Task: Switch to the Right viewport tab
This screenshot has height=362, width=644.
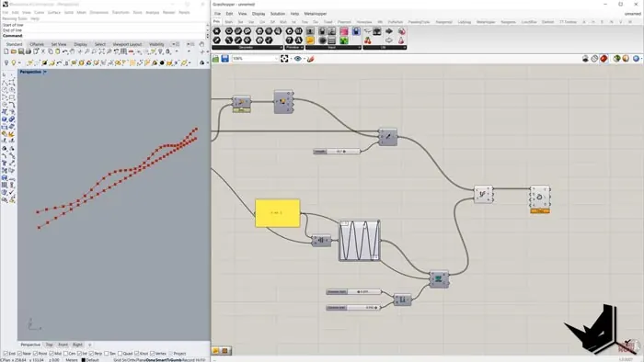Action: [77, 345]
